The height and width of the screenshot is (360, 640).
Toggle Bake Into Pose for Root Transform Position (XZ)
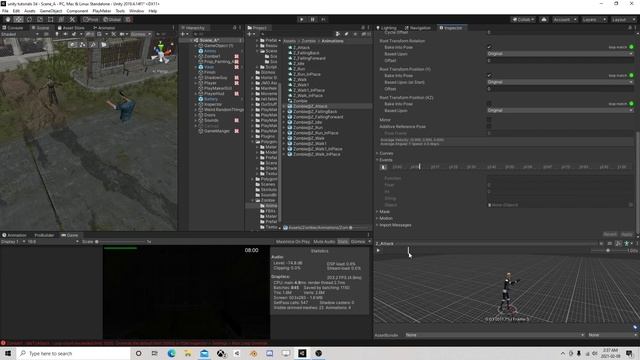[489, 104]
